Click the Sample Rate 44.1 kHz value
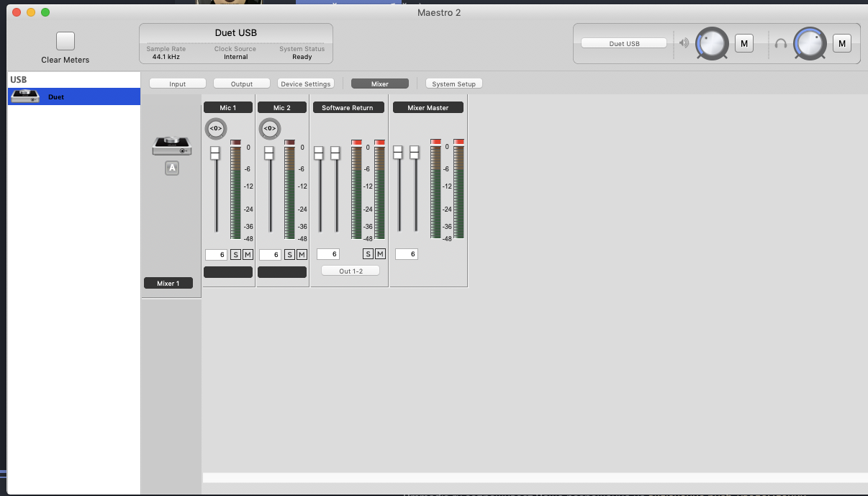Image resolution: width=868 pixels, height=496 pixels. 166,57
